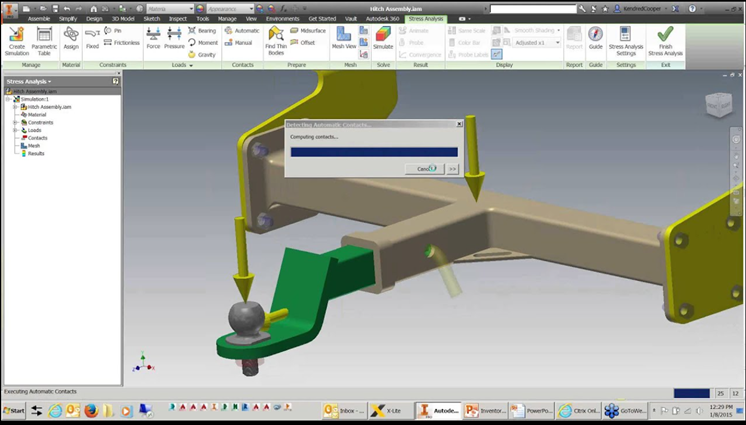The height and width of the screenshot is (425, 746).
Task: Open Mesh View
Action: (344, 35)
